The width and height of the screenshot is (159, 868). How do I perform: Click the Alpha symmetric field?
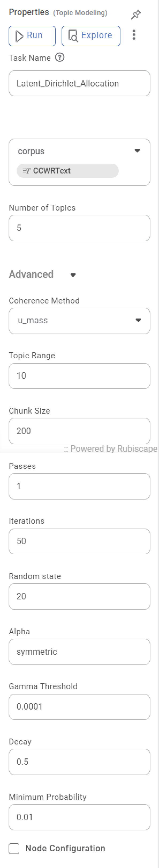(x=79, y=652)
